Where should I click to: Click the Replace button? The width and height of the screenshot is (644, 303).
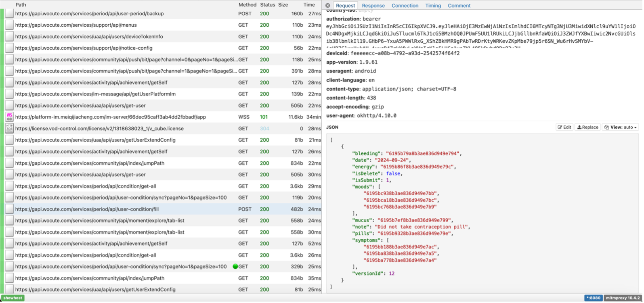[x=587, y=127]
